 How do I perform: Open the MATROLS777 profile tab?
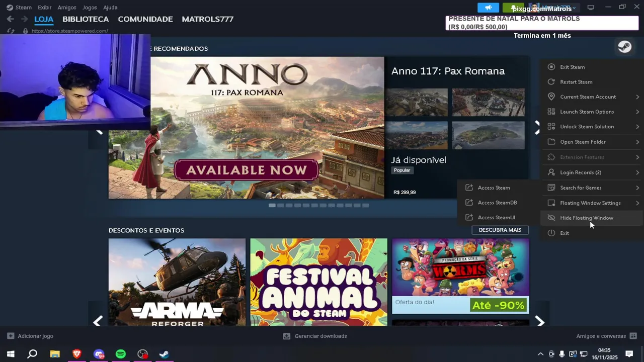tap(207, 19)
